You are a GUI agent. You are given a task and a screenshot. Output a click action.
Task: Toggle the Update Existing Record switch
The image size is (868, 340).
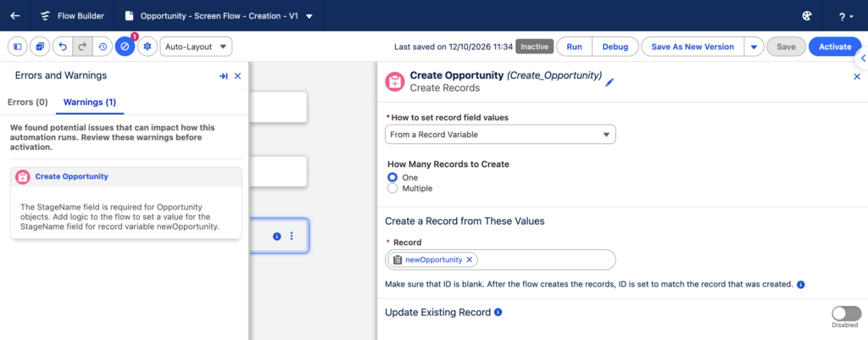pos(847,313)
